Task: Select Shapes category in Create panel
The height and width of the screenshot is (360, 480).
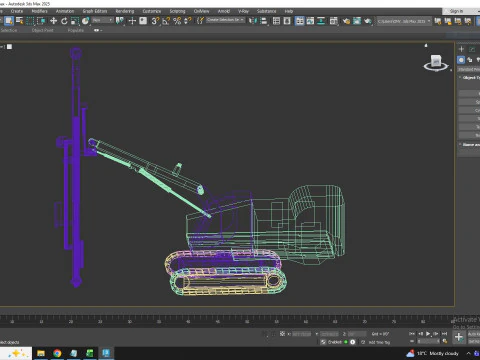Action: (x=470, y=60)
